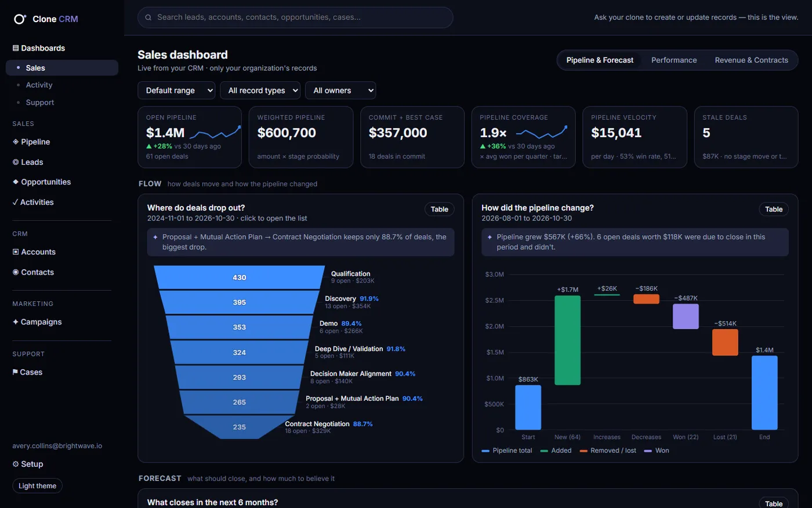Open the Sales dashboard in sidebar
This screenshot has width=812, height=508.
coord(62,68)
